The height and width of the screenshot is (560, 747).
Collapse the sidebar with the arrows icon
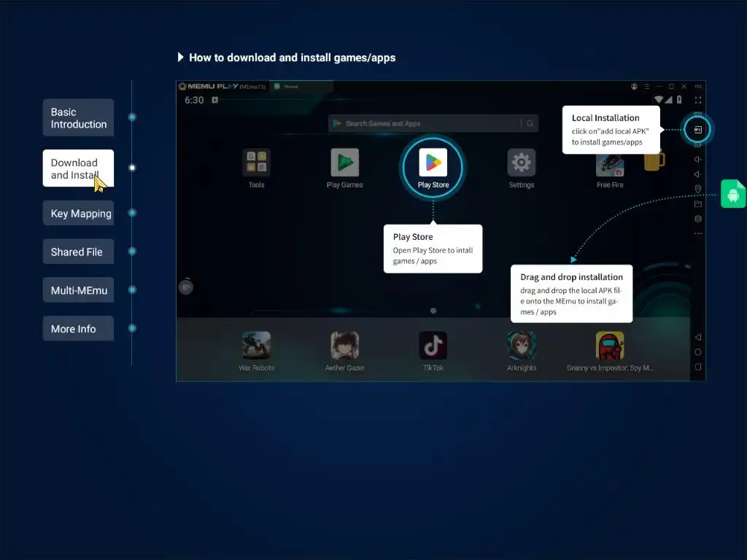698,86
